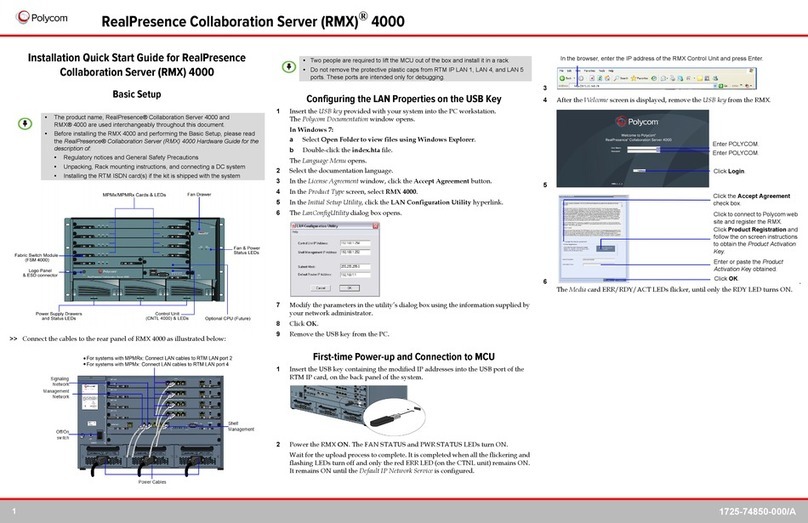Click the 'Control Unit (CNTL 4000) & LEDs' label
808x523 pixels.
167,316
